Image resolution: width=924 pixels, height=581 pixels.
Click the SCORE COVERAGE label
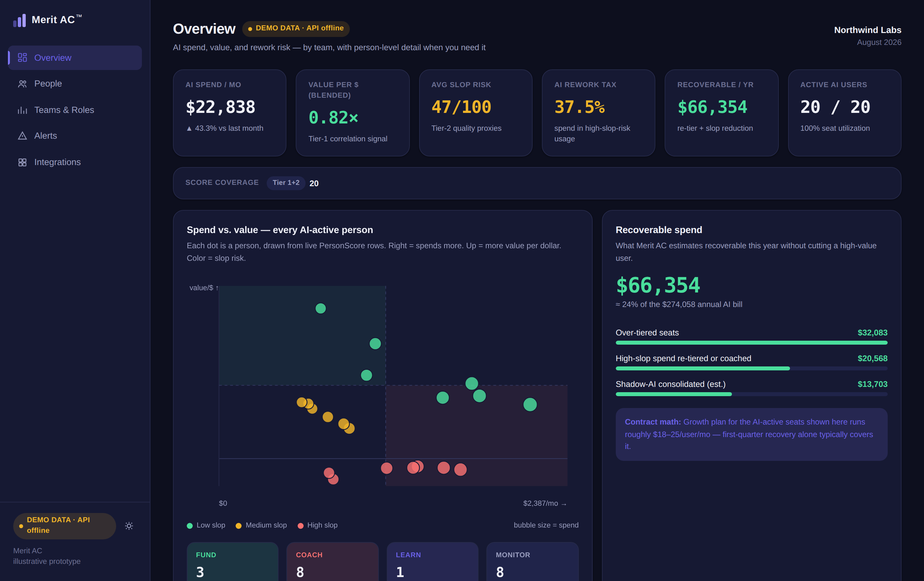pos(222,183)
